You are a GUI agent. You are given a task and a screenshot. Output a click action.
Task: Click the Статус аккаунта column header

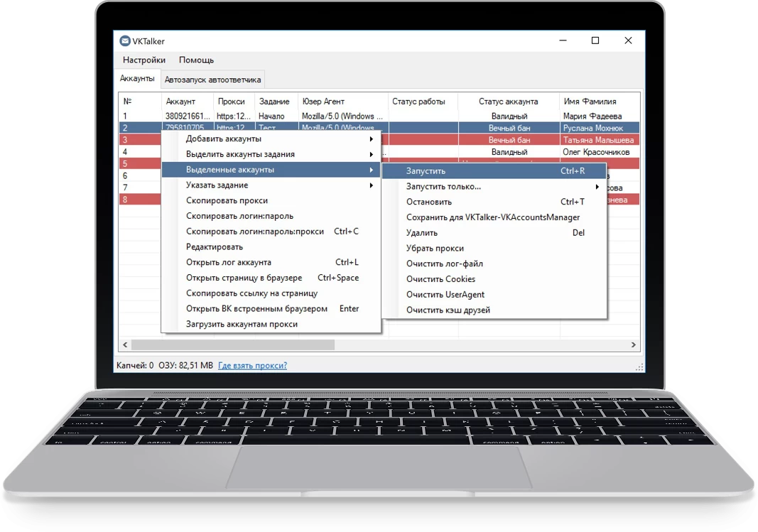(509, 102)
